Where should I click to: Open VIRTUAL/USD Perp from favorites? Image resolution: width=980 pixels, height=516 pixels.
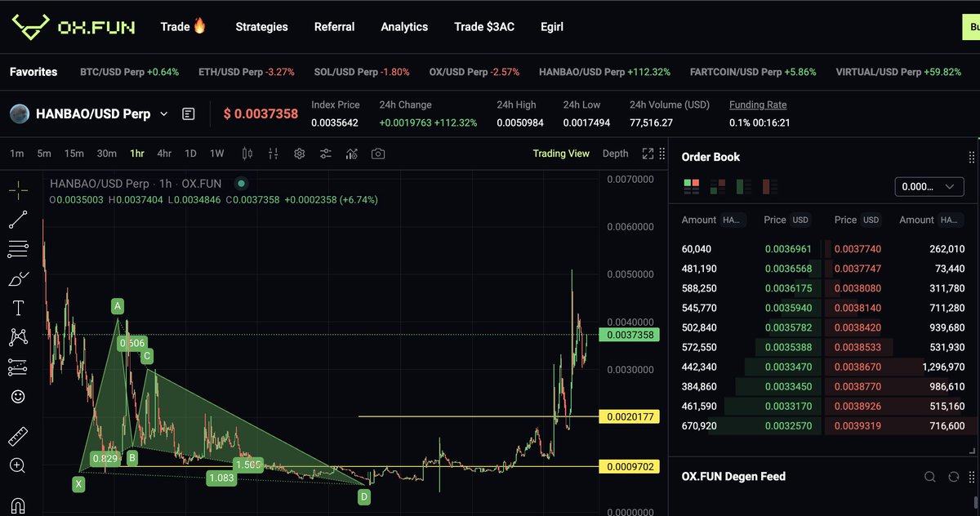point(898,72)
